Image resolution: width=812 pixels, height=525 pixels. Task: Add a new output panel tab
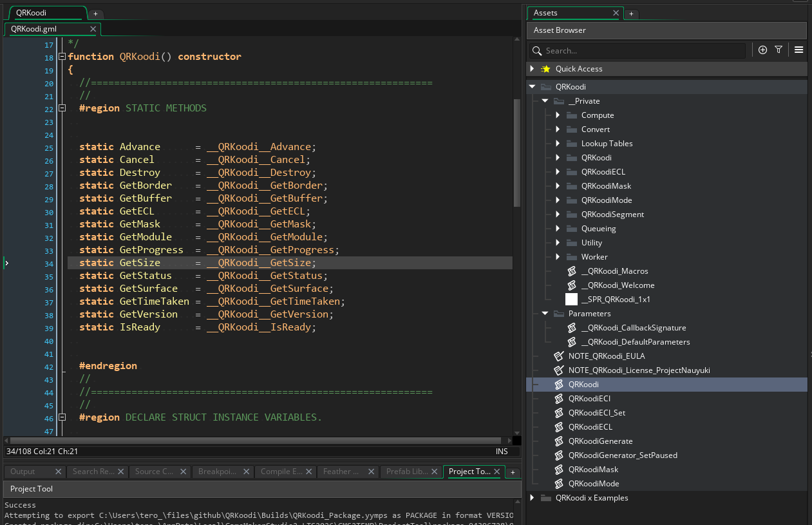pos(513,472)
